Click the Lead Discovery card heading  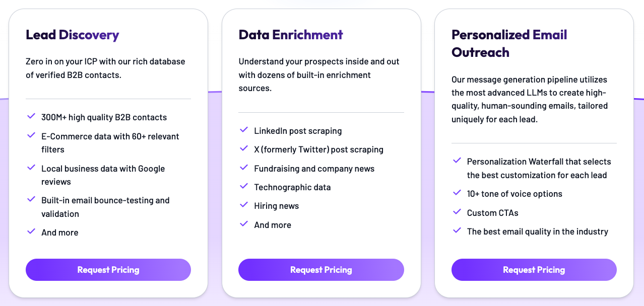73,35
